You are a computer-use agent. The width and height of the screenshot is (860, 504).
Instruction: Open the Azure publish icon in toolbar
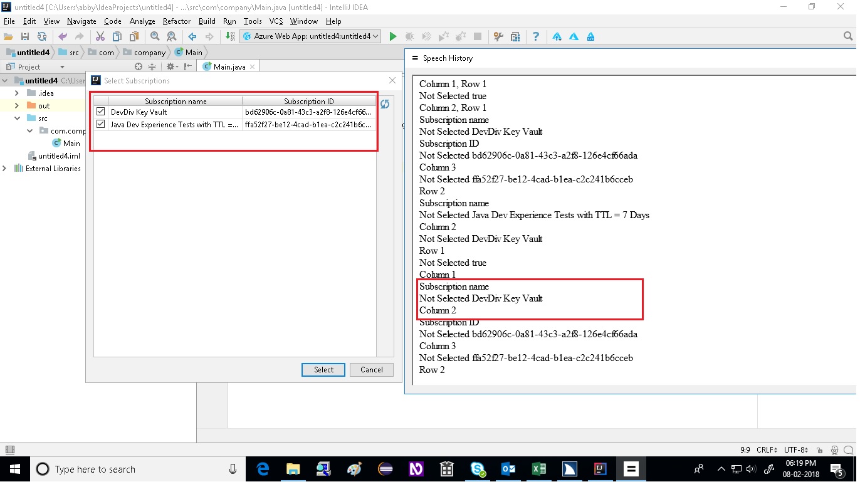556,36
